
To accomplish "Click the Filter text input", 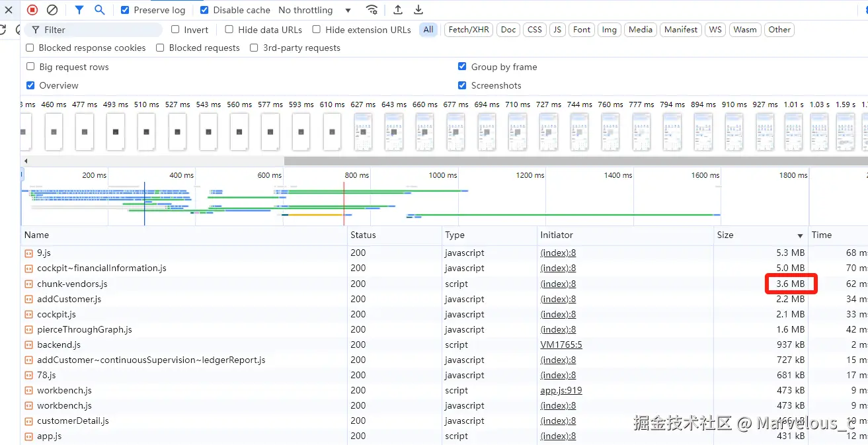I will pyautogui.click(x=94, y=30).
